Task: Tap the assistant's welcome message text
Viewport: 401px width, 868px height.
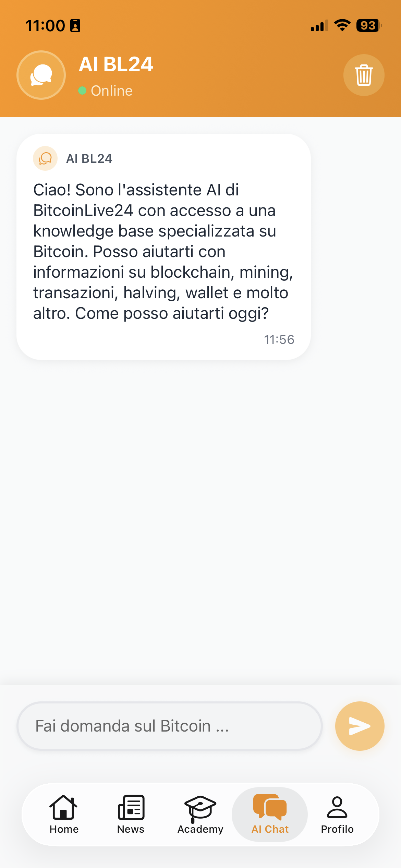Action: (163, 251)
